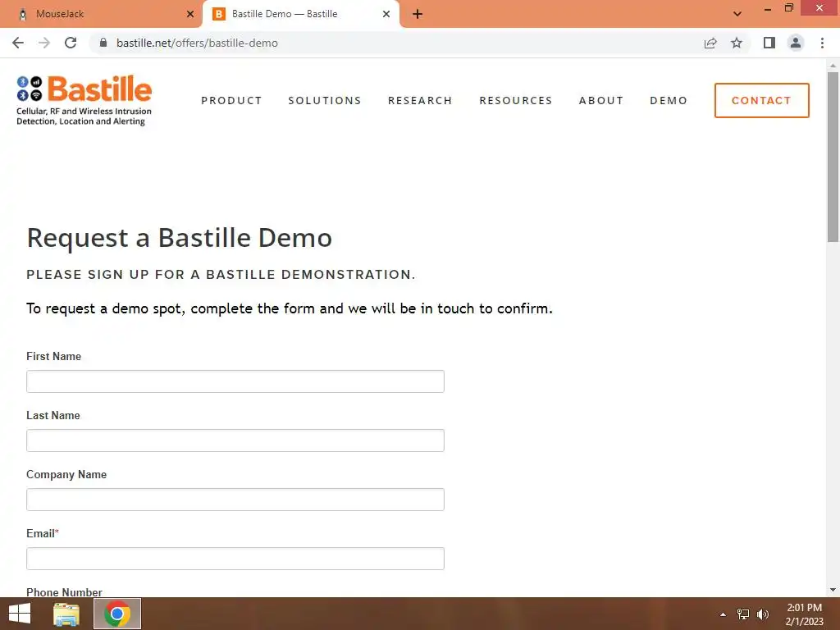Reload the Bastille demo page
The height and width of the screenshot is (630, 840).
pyautogui.click(x=71, y=43)
